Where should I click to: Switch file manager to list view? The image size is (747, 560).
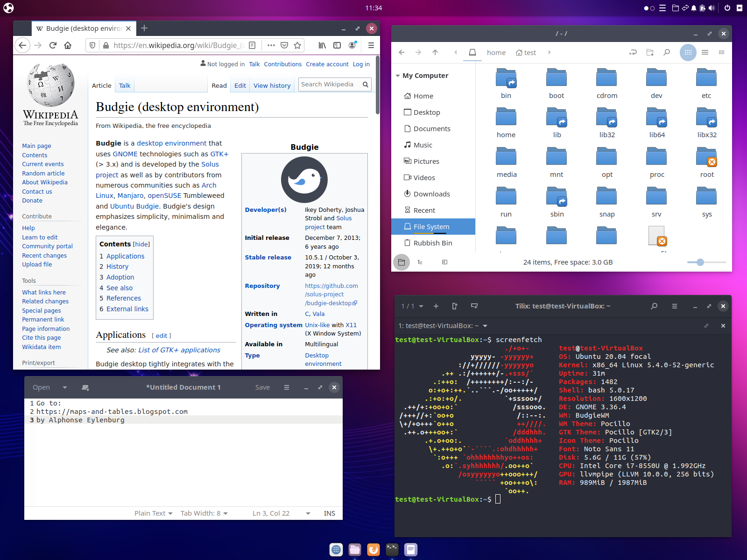[705, 52]
